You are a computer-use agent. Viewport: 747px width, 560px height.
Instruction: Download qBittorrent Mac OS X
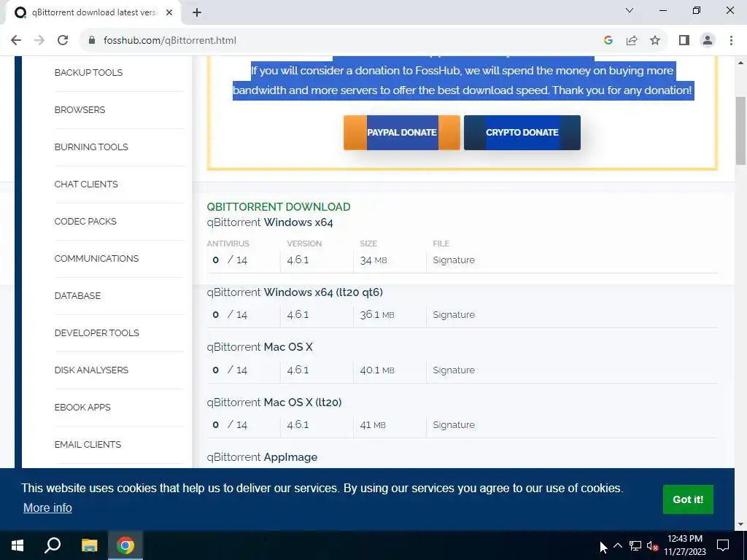tap(260, 346)
